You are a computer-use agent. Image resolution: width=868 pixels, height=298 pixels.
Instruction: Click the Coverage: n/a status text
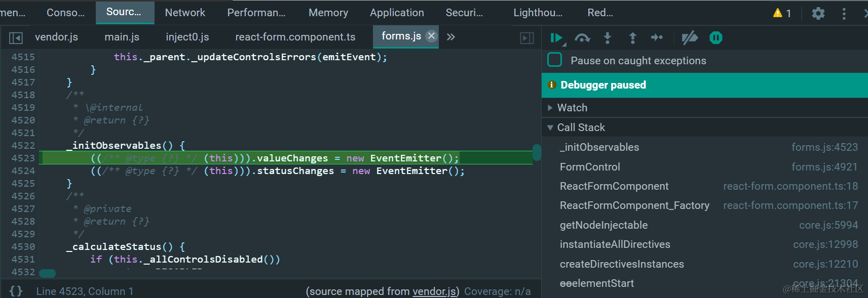pos(498,291)
